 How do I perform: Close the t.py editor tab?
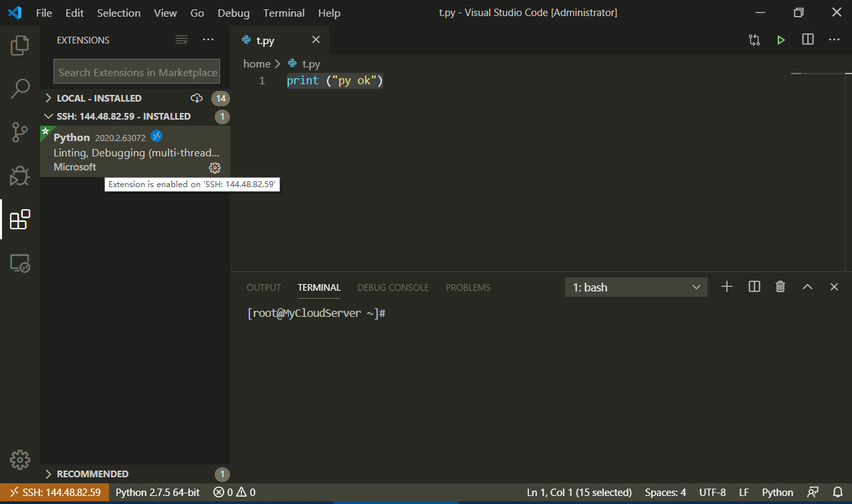click(316, 40)
